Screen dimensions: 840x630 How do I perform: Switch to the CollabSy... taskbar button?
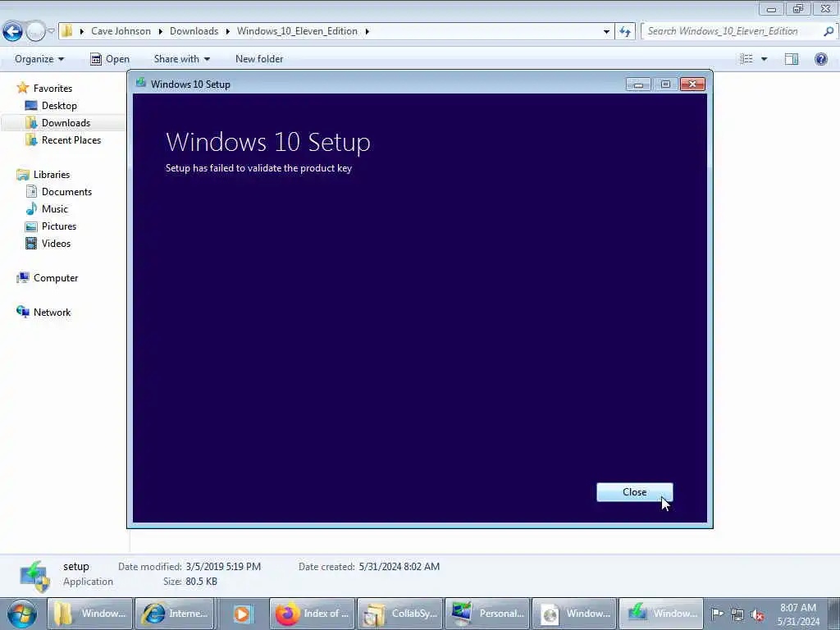(x=400, y=614)
